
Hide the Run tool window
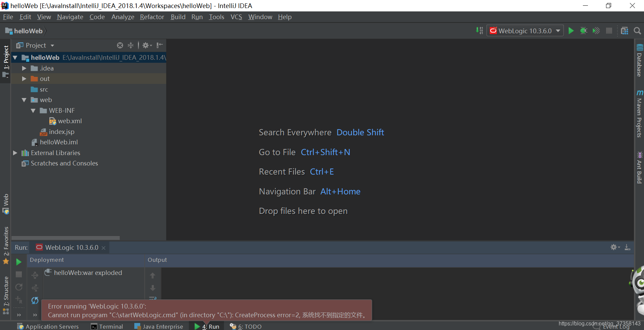pos(627,247)
